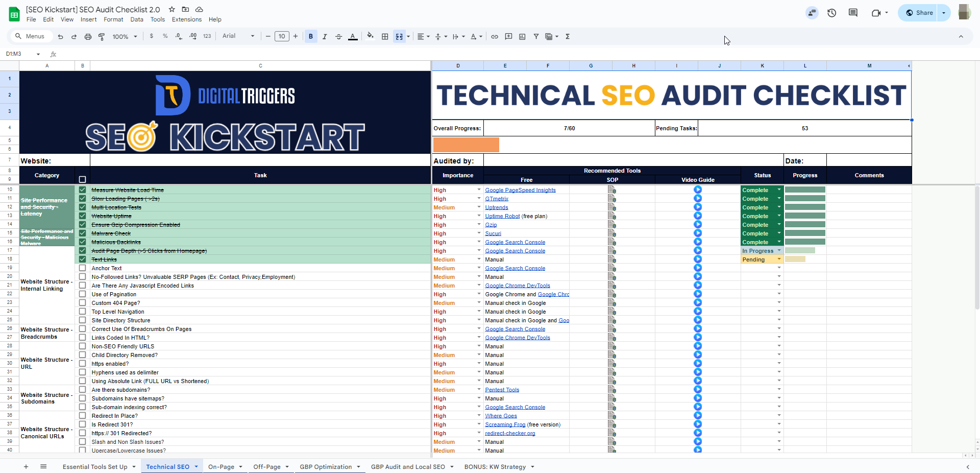Open the borders tool
The height and width of the screenshot is (473, 980).
(385, 36)
